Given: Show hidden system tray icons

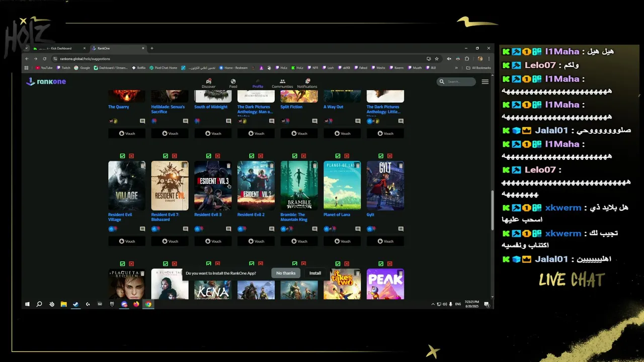Looking at the screenshot, I should pyautogui.click(x=433, y=304).
